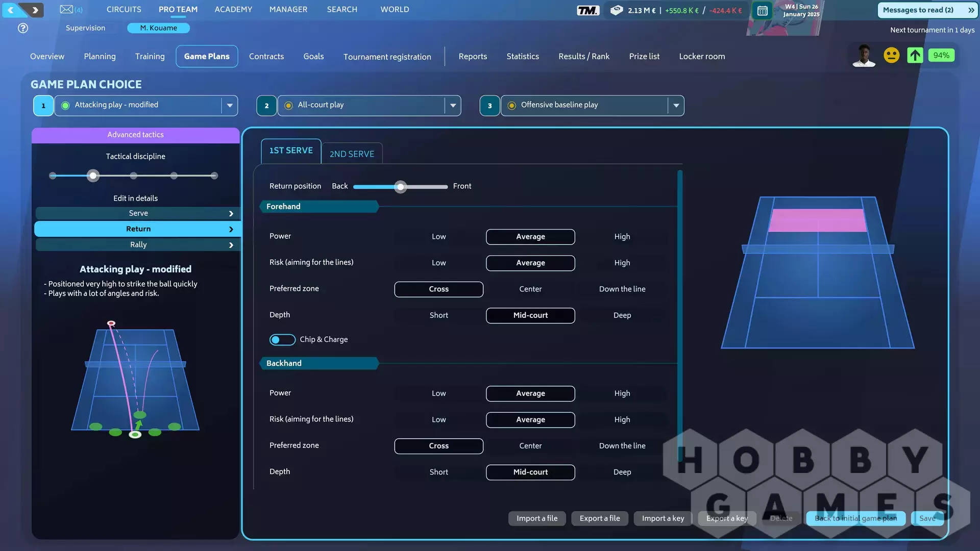The height and width of the screenshot is (551, 980).
Task: Switch to the 2ND SERVE tab
Action: [x=352, y=154]
